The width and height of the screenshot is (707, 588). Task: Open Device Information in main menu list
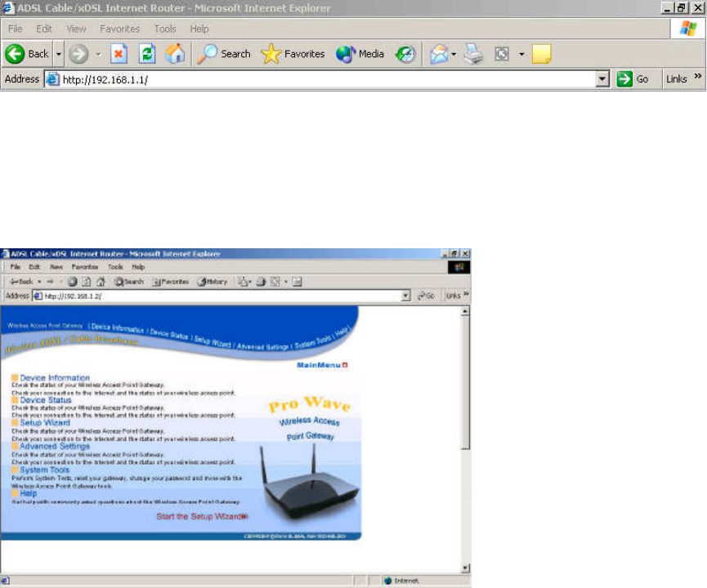click(x=55, y=377)
